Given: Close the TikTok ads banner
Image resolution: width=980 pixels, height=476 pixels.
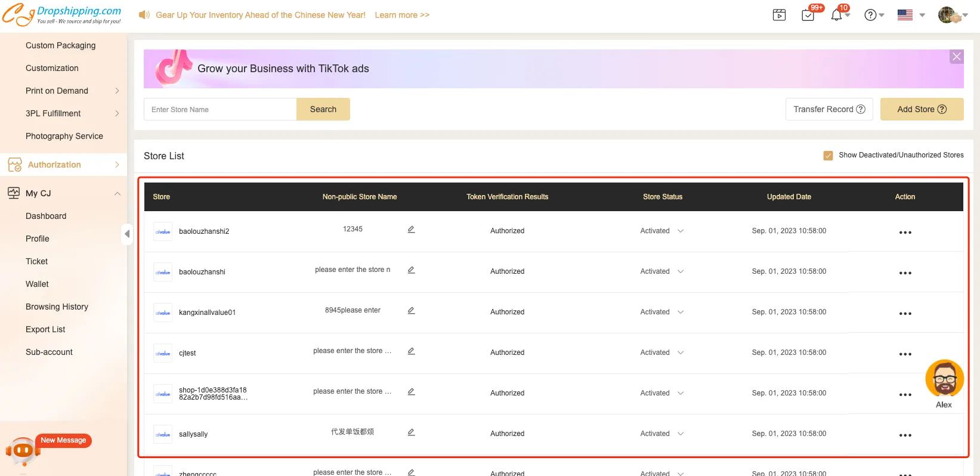Looking at the screenshot, I should pos(957,57).
